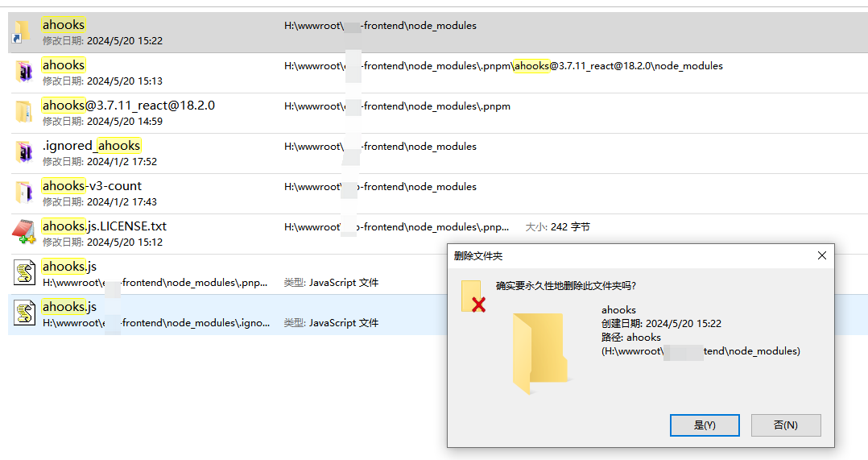Click the node_modules path of the .ignored_ahooks row

click(380, 147)
